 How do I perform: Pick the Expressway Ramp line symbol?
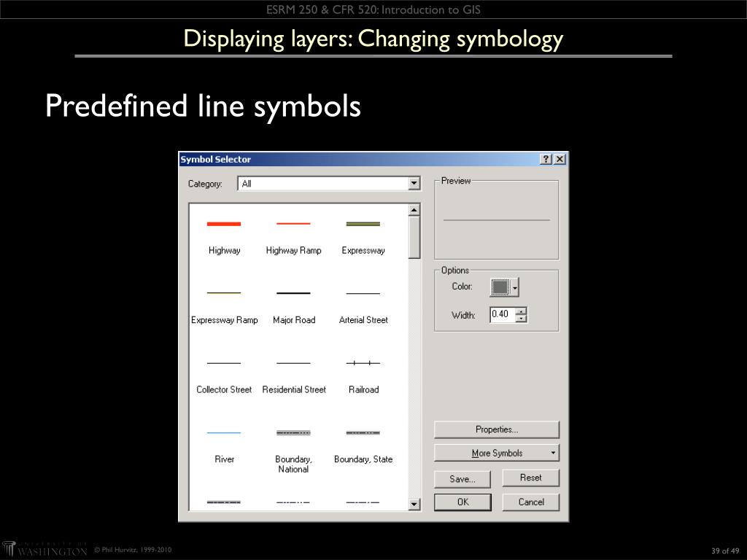224,306
